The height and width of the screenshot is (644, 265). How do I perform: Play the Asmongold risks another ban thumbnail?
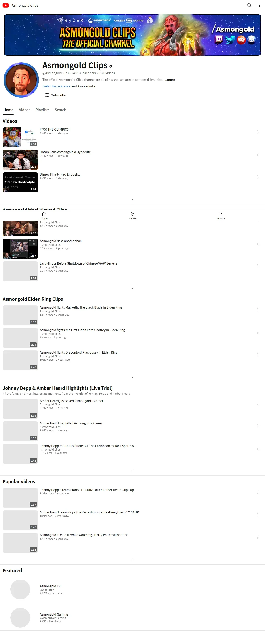click(20, 249)
